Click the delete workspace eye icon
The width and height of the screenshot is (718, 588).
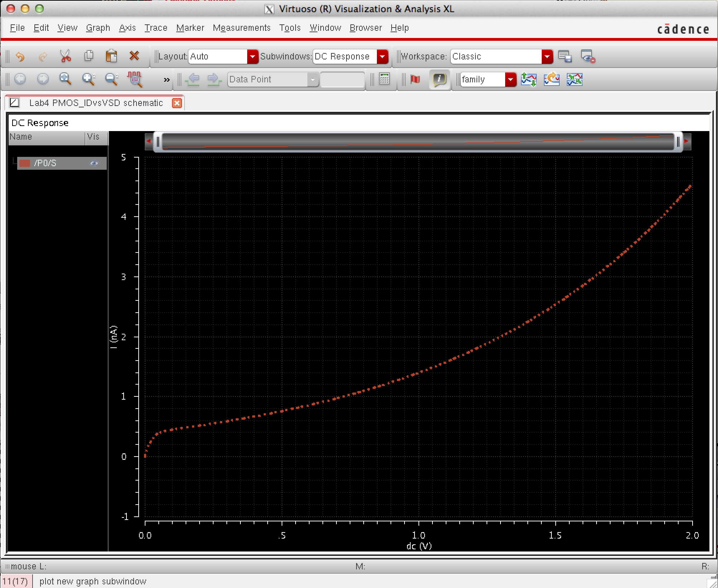pos(588,57)
